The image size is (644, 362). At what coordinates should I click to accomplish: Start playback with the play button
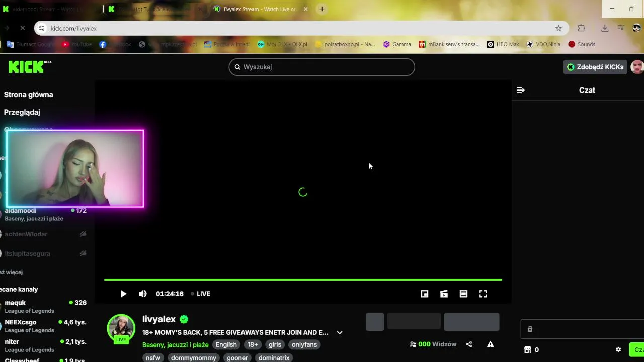pyautogui.click(x=123, y=294)
